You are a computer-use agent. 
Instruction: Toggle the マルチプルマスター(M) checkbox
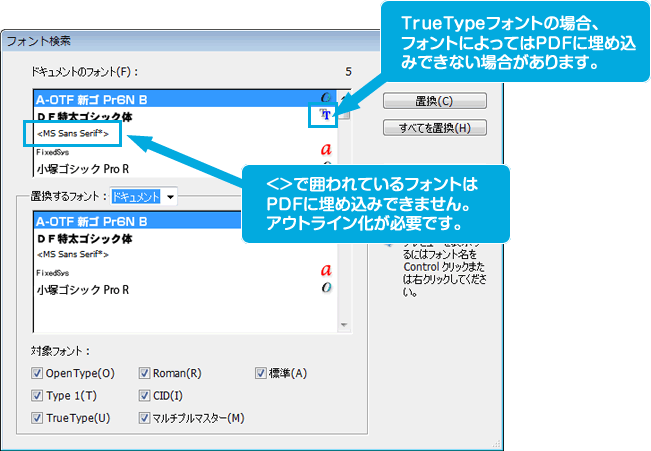[x=145, y=418]
